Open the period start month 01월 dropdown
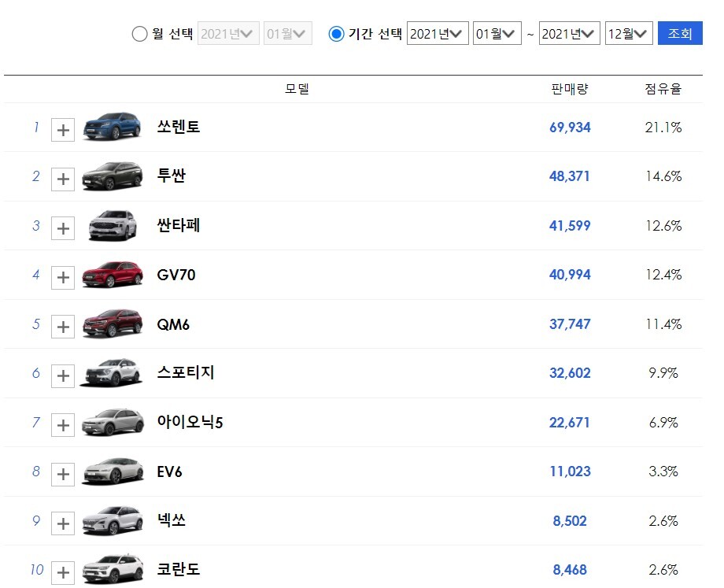Viewport: 724px width, 588px height. 497,33
